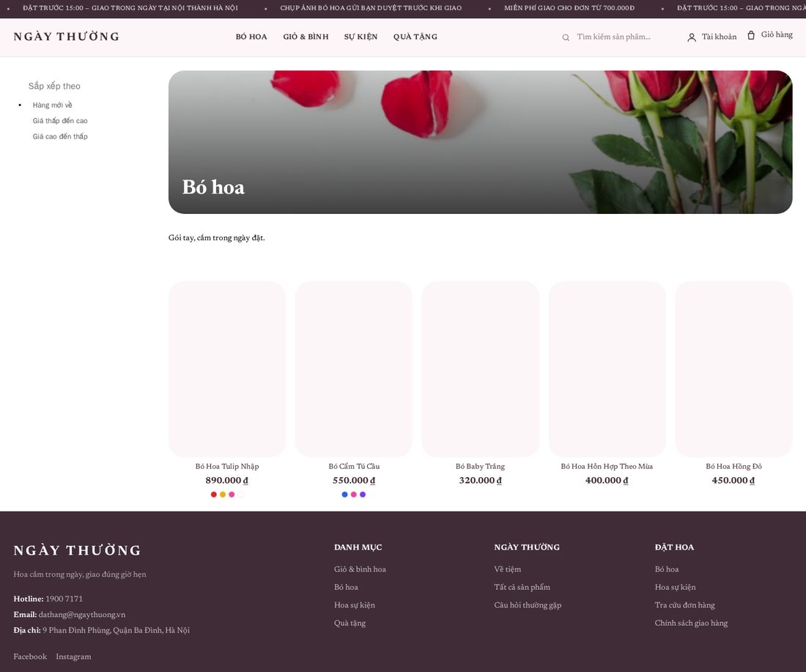Open the QUÀ TẶNG menu
This screenshot has width=806, height=672.
415,37
